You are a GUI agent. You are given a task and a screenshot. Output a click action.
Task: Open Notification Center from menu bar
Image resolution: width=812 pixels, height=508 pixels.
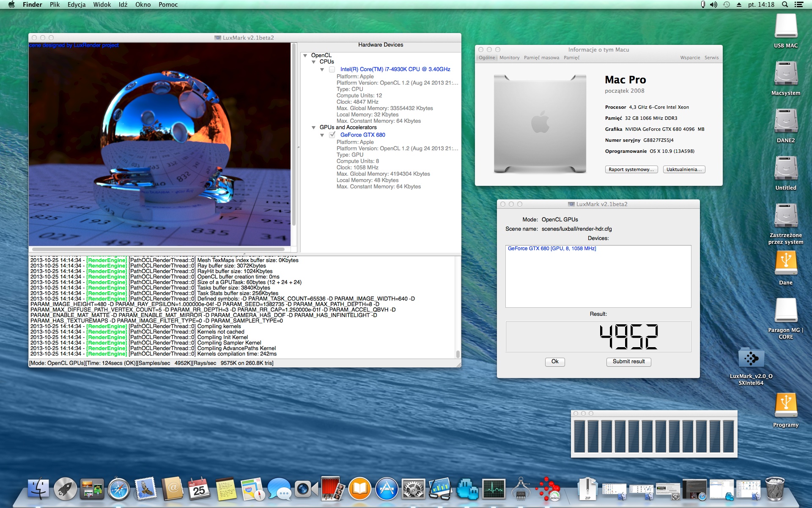point(799,5)
